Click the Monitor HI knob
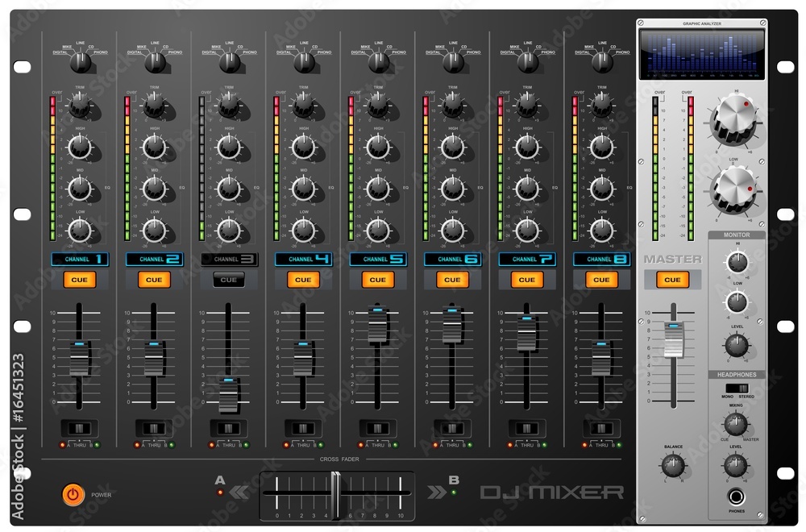 point(737,263)
